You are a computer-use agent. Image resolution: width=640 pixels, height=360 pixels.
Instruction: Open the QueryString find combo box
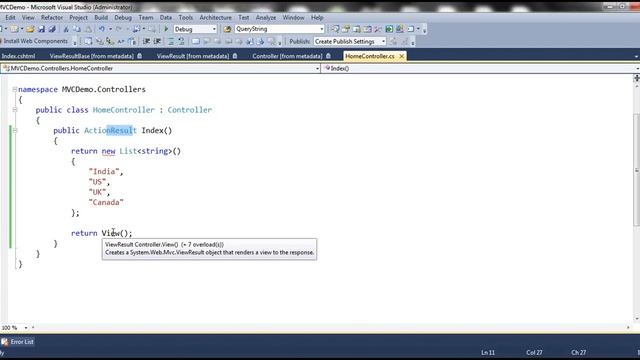pyautogui.click(x=280, y=29)
